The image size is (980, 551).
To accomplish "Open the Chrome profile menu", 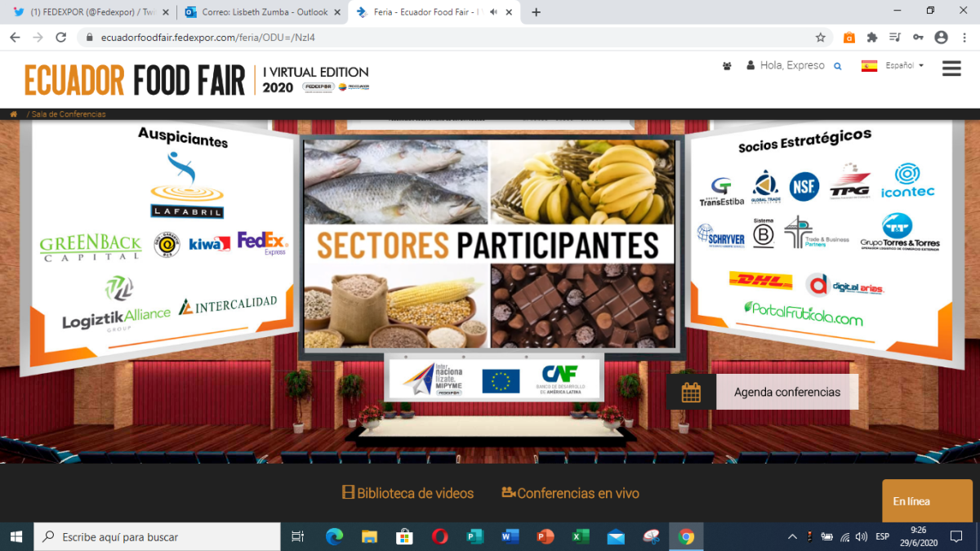I will pyautogui.click(x=942, y=37).
